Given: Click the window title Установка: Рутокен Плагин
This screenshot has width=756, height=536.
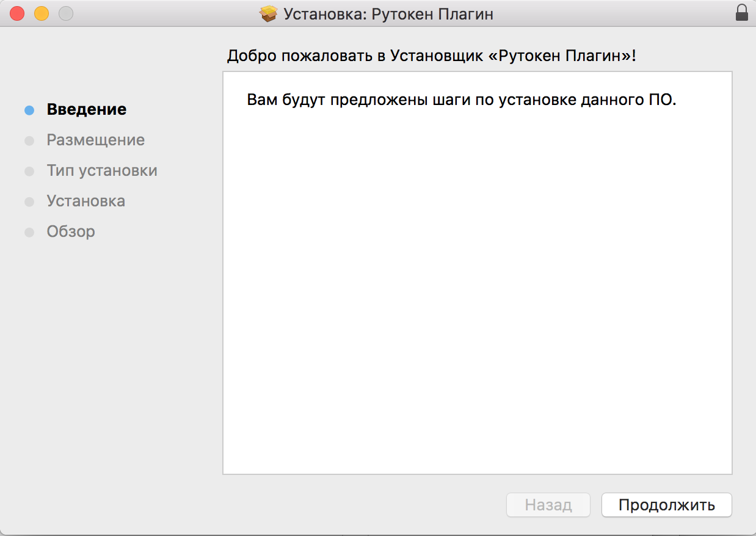Looking at the screenshot, I should click(388, 13).
